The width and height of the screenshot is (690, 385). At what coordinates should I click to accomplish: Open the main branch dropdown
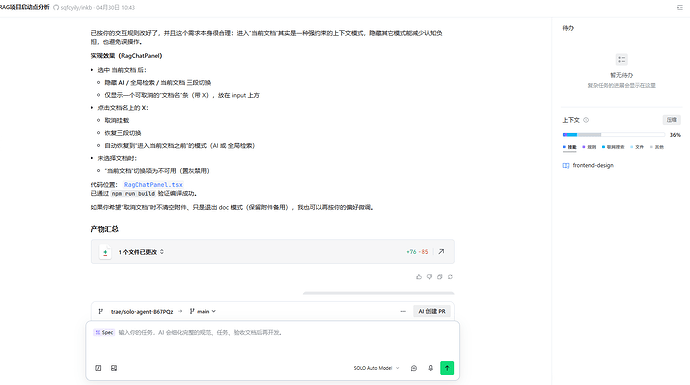pos(203,311)
